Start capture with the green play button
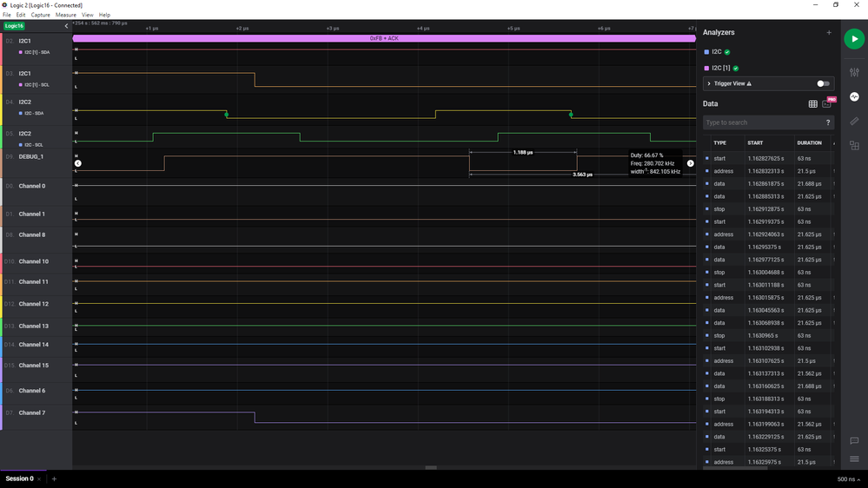This screenshot has height=488, width=868. click(x=854, y=39)
